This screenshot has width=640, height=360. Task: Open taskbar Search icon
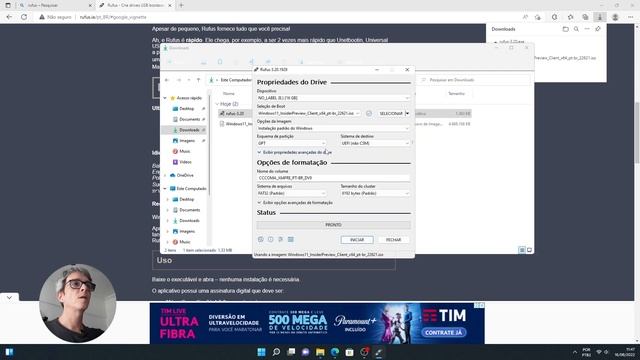pyautogui.click(x=276, y=352)
